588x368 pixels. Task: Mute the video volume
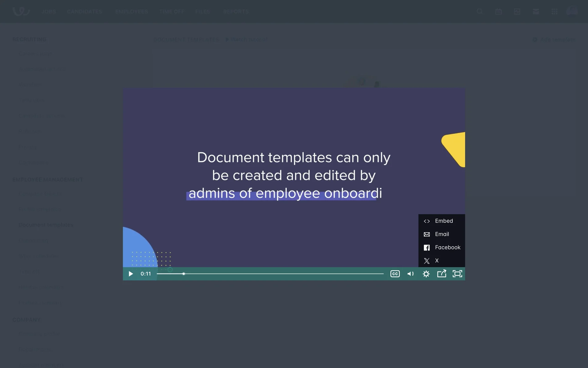point(410,274)
